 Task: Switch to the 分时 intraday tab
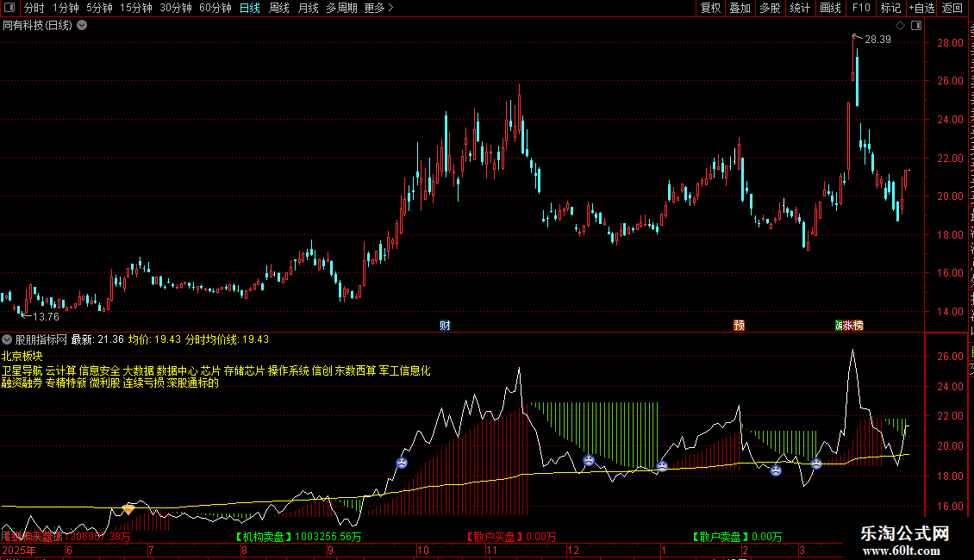coord(34,8)
